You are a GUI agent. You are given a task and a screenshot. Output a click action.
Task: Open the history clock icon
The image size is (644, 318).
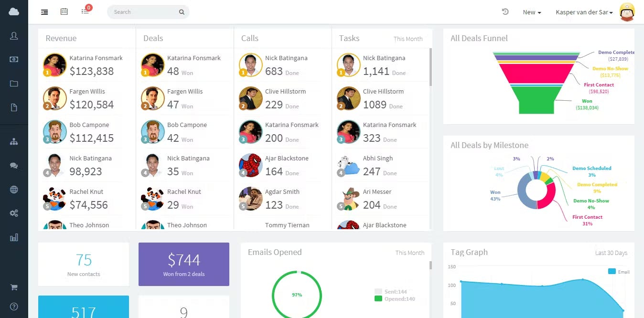click(505, 12)
